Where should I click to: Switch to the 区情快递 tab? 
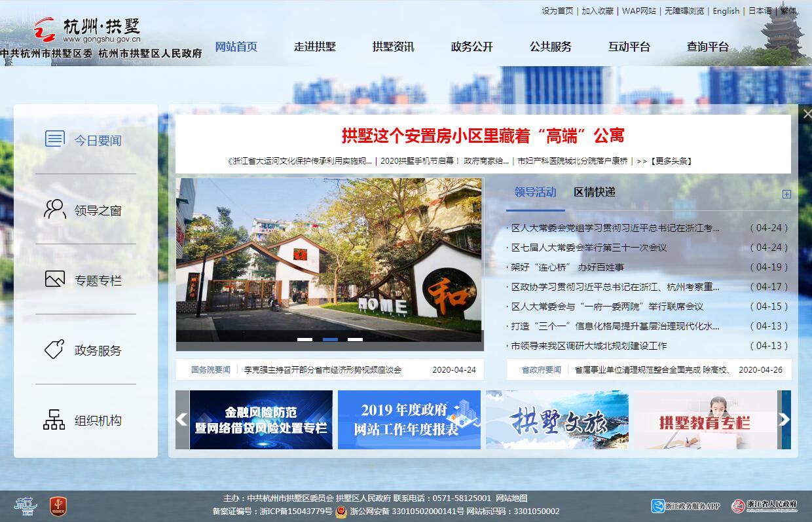click(595, 192)
